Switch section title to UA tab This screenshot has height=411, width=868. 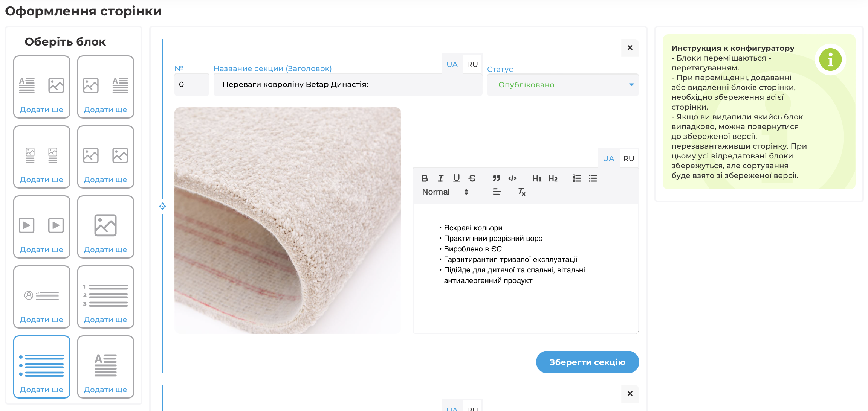[x=452, y=64]
